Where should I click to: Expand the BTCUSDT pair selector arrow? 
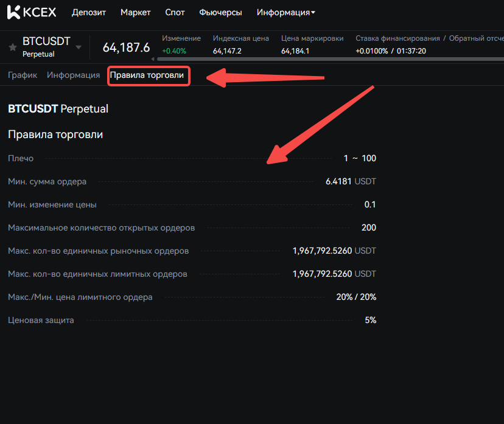pyautogui.click(x=78, y=47)
